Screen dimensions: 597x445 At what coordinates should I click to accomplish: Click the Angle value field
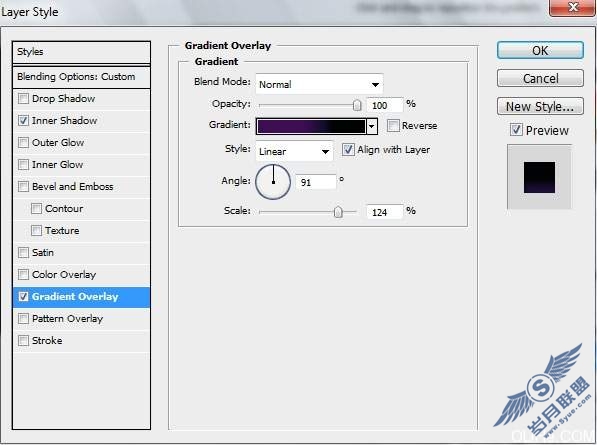click(316, 182)
